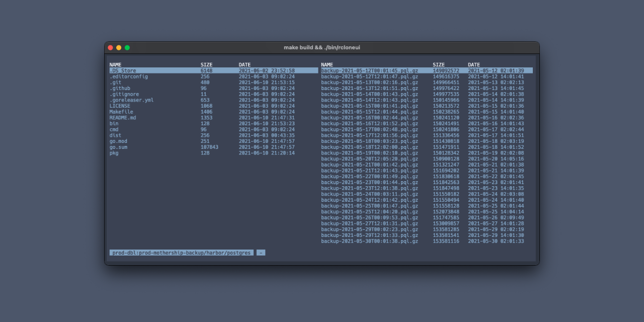This screenshot has width=644, height=322.
Task: Open the dist directory
Action: pyautogui.click(x=115, y=135)
